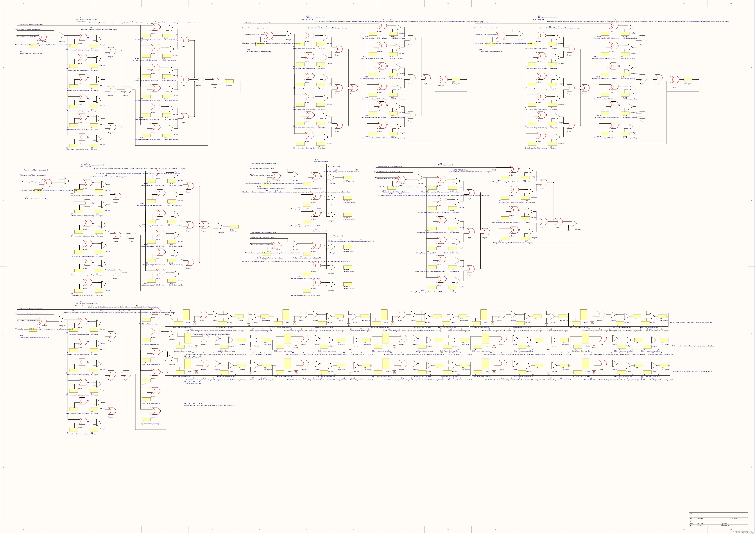Select the 'DATA instruction circuit' heading

point(320,162)
